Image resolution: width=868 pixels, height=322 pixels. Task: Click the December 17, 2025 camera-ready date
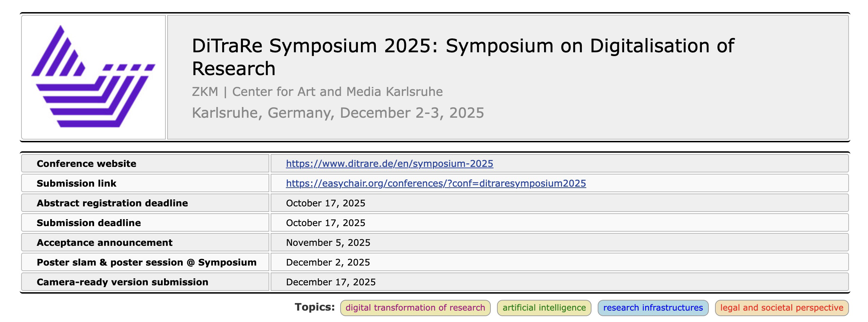(331, 282)
